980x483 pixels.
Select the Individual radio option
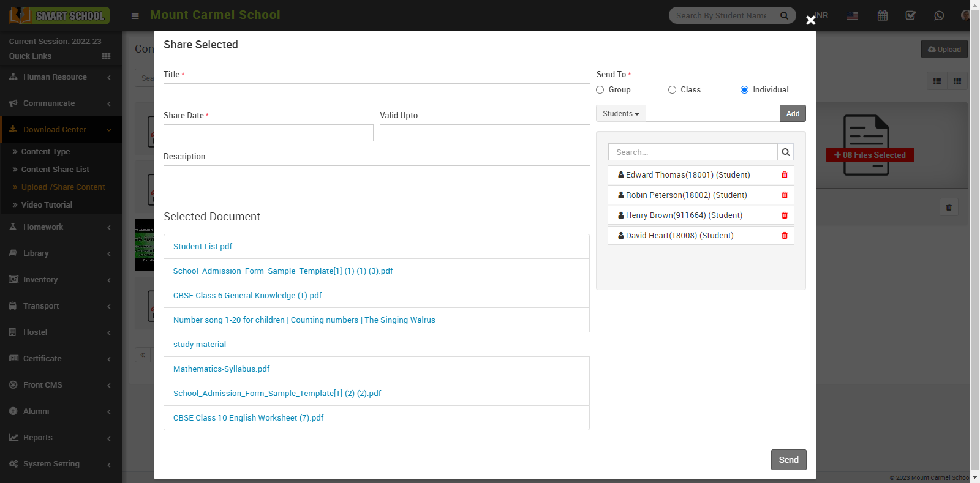coord(744,90)
